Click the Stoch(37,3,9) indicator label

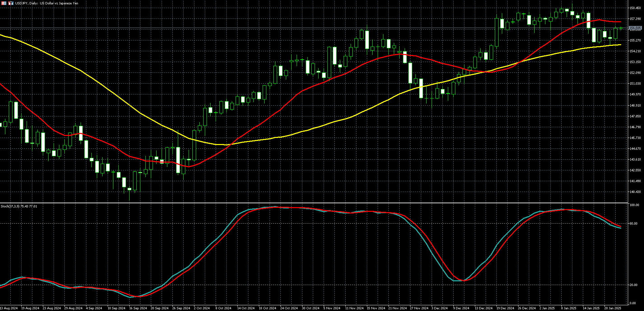click(19, 206)
